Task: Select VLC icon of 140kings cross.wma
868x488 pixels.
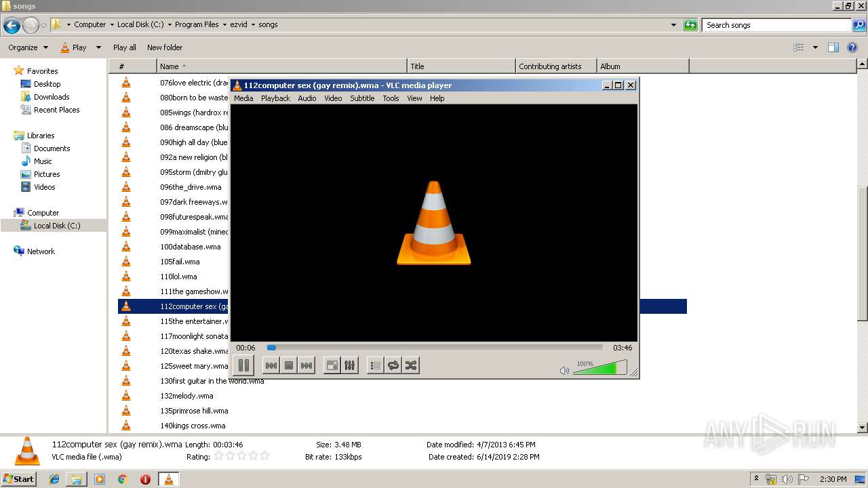Action: [125, 426]
